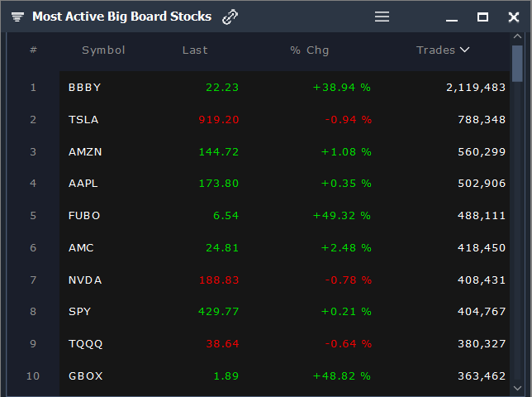The image size is (532, 397).
Task: Click the AMC trades value 418,450
Action: (x=482, y=248)
